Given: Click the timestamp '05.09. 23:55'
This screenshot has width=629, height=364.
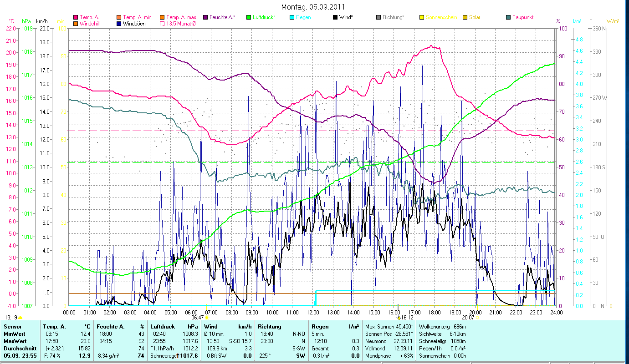Looking at the screenshot, I should 20,355.
